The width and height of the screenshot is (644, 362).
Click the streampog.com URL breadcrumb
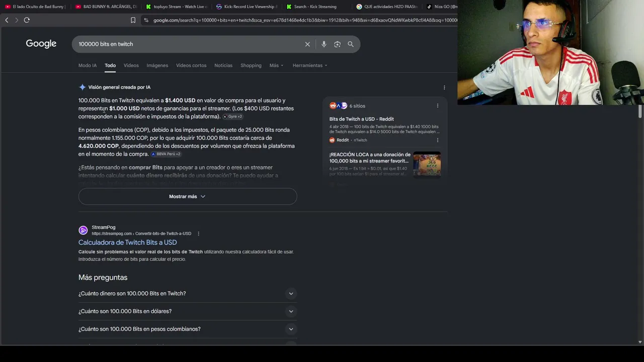[x=141, y=234]
